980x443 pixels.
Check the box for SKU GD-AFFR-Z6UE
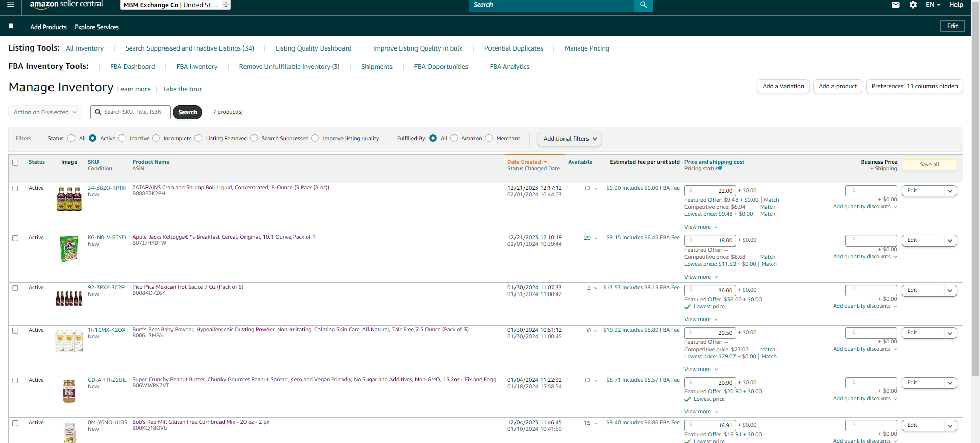[x=15, y=381]
